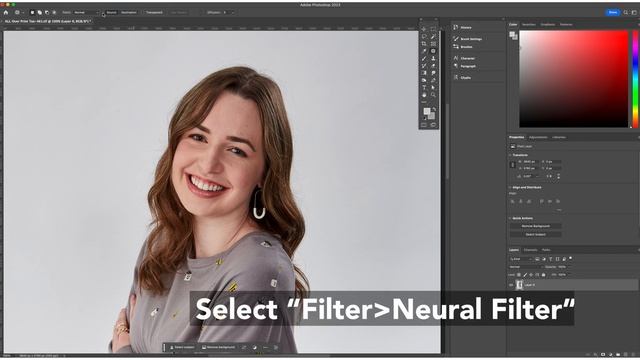Collapse the Quick Actions section
Screen dimensions: 640x360
[511, 218]
